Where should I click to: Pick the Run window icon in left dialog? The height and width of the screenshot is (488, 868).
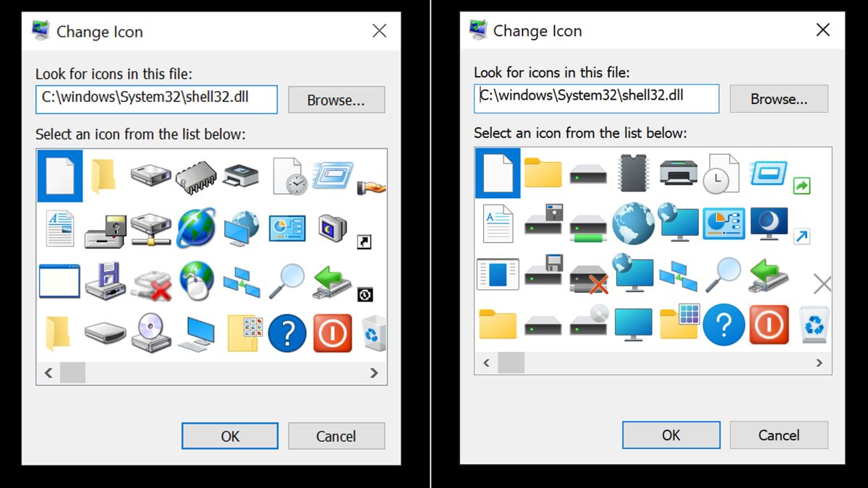pos(333,176)
